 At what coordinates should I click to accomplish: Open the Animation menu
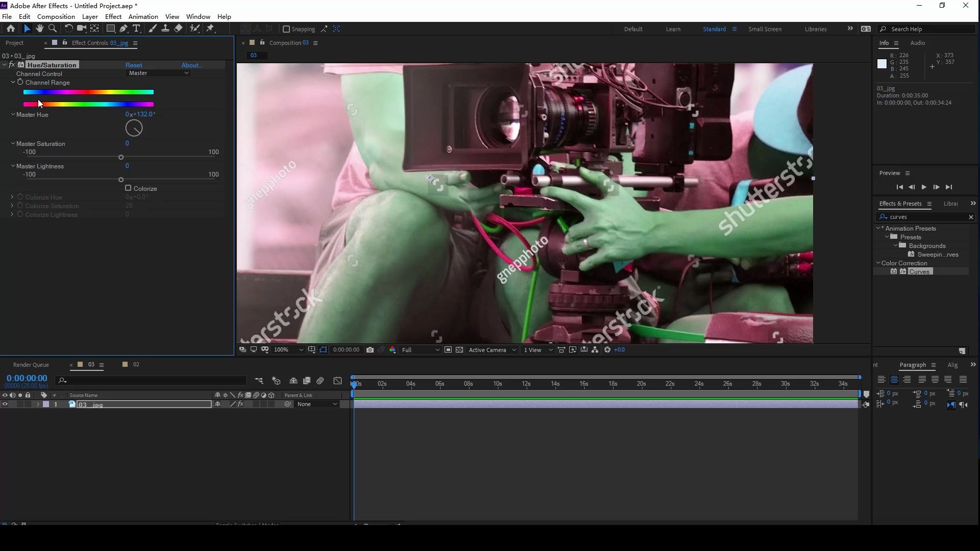click(143, 16)
